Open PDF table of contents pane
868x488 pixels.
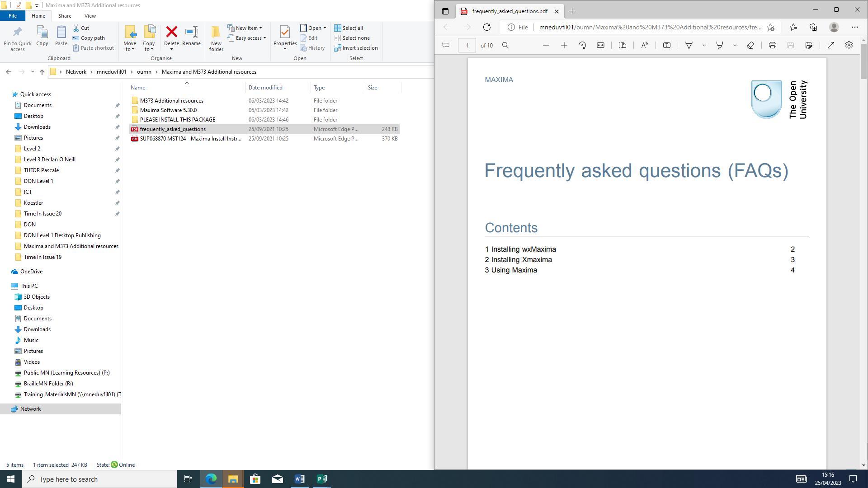point(445,45)
